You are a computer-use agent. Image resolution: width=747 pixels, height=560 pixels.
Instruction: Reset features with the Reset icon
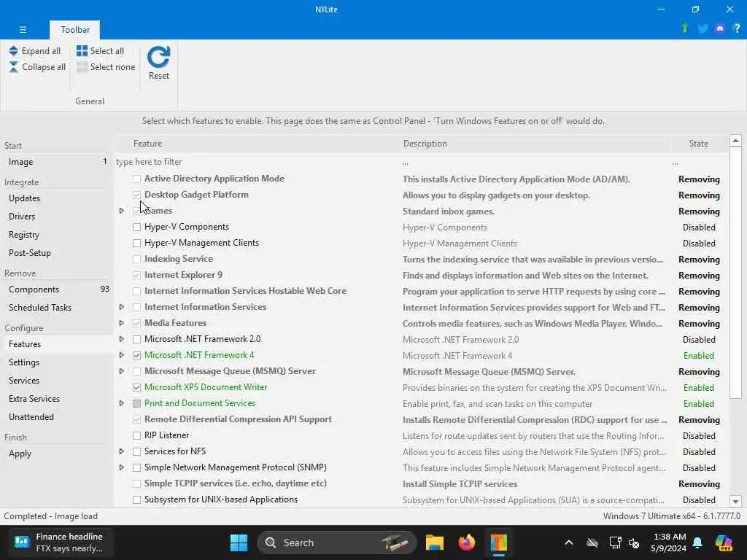[158, 57]
